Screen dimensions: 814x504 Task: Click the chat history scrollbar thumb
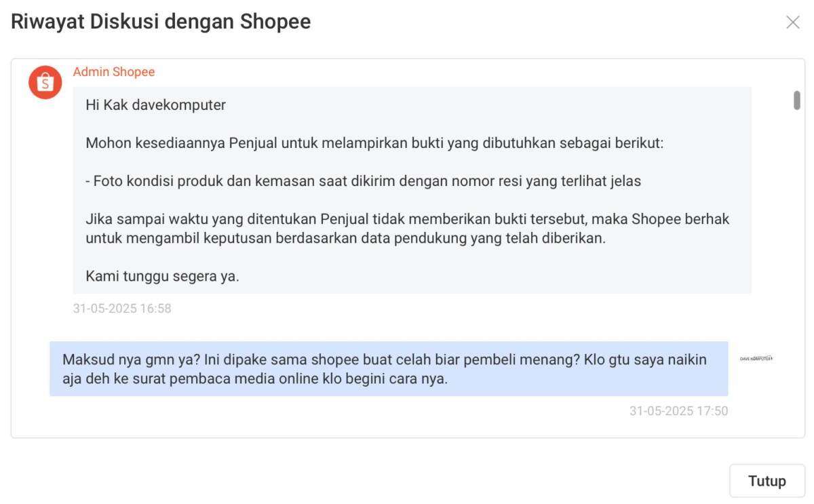796,100
